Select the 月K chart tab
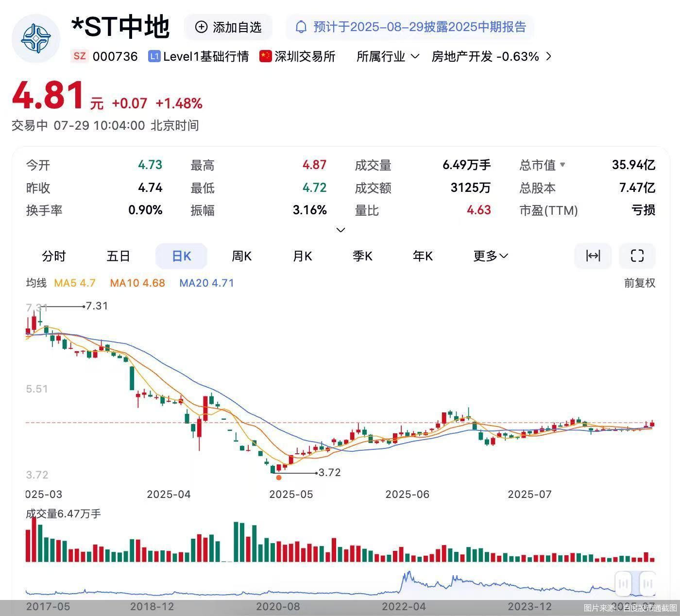 [x=302, y=256]
